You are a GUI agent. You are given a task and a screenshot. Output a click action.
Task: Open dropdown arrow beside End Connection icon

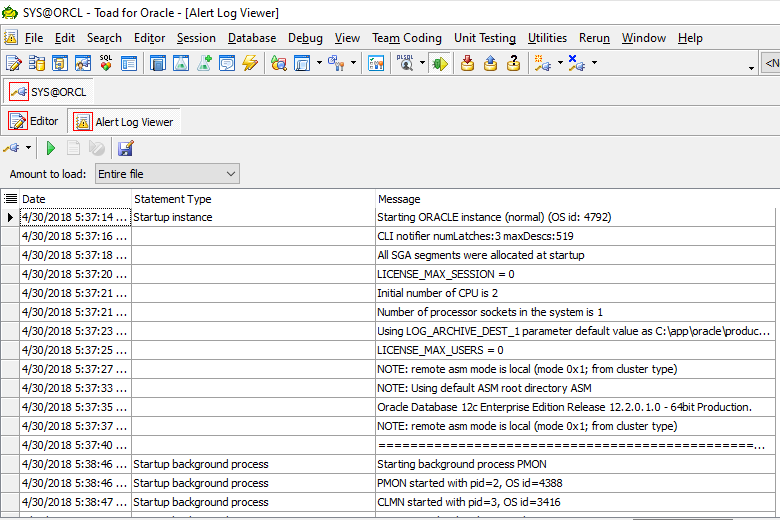[x=594, y=63]
